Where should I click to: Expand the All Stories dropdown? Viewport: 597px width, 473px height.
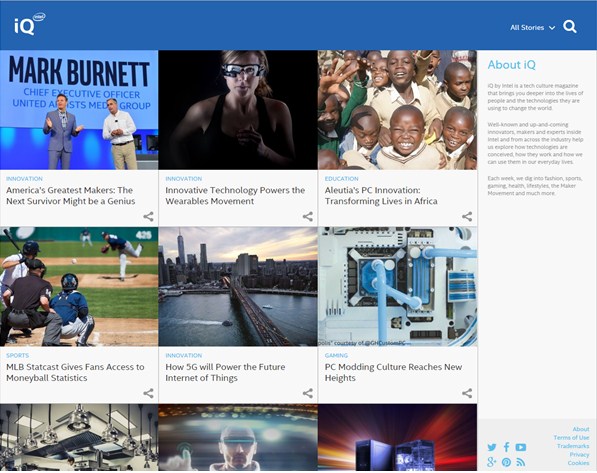(532, 27)
